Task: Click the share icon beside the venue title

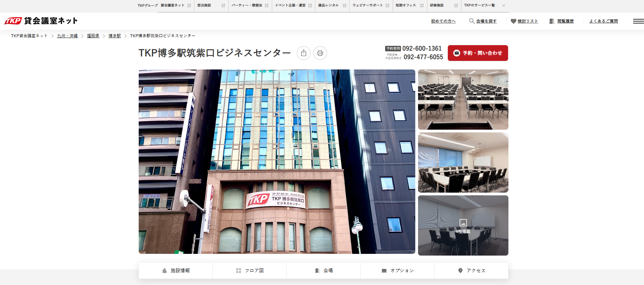Action: click(303, 53)
